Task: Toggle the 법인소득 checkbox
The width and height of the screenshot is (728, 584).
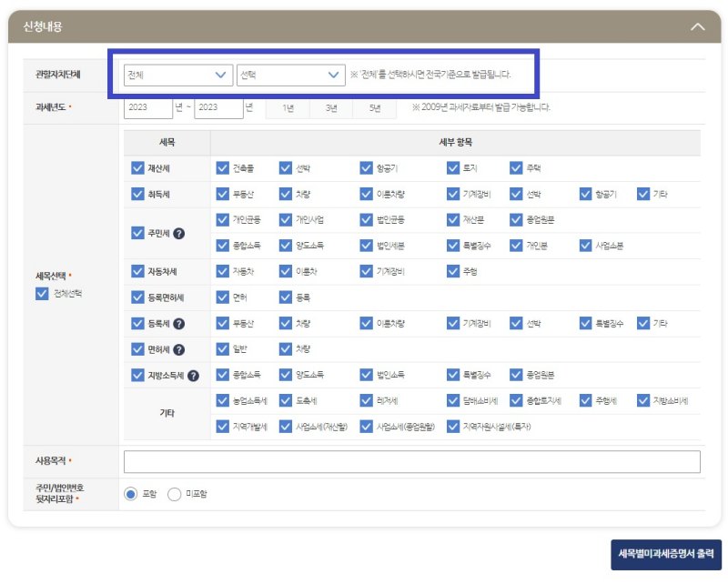Action: coord(367,375)
